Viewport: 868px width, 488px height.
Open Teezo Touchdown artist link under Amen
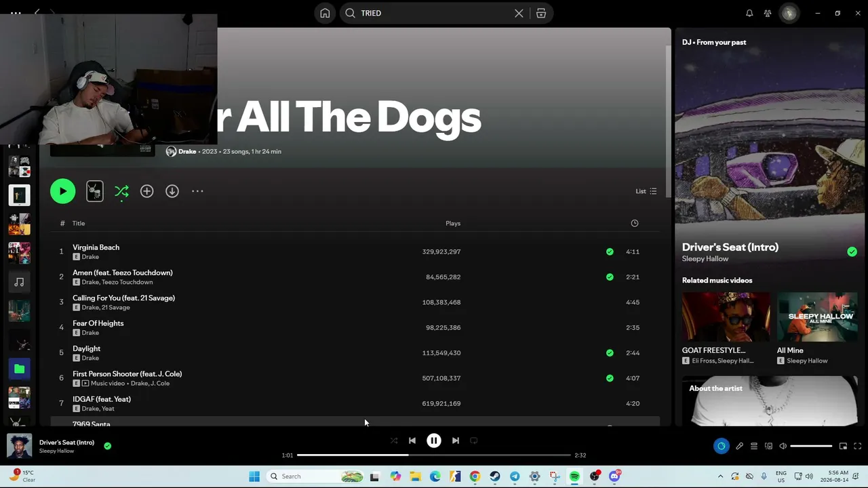[x=127, y=282]
